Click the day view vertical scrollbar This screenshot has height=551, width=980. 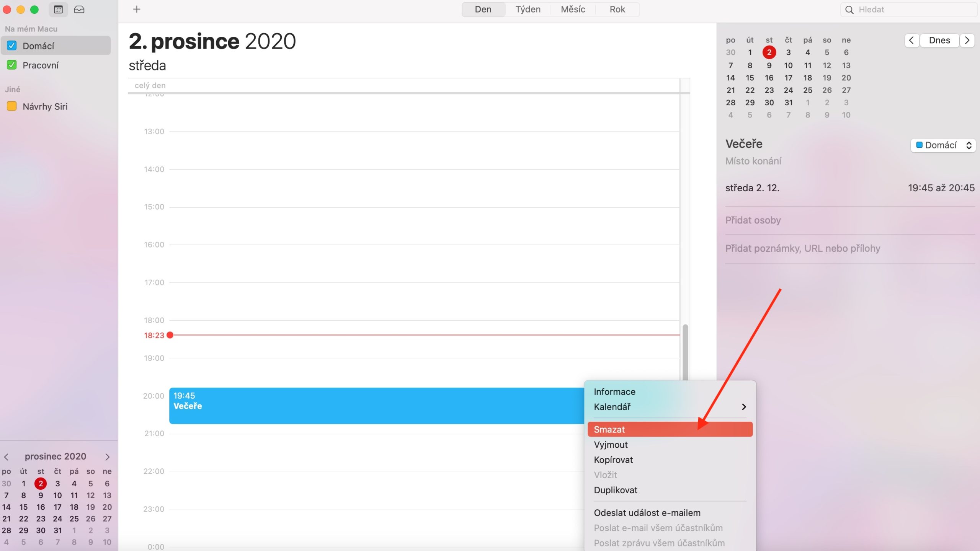[x=685, y=352]
